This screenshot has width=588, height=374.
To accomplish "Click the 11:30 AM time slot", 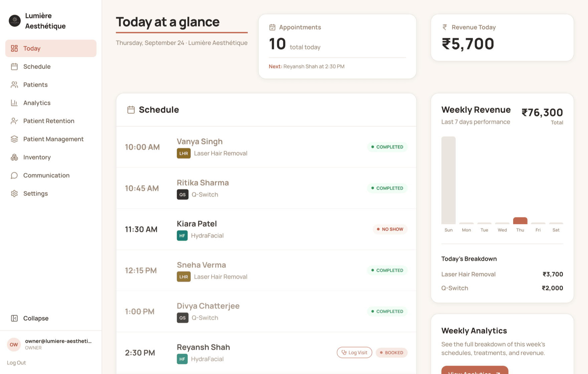I will click(141, 229).
